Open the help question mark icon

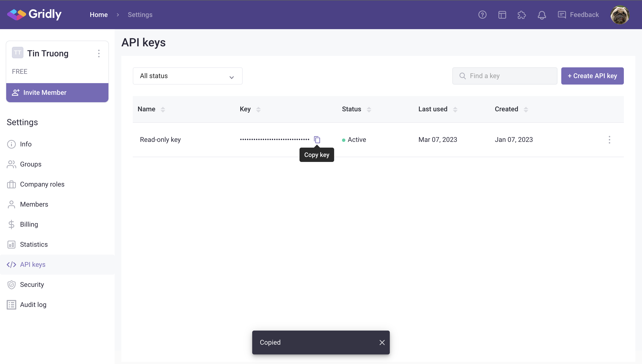pos(482,15)
